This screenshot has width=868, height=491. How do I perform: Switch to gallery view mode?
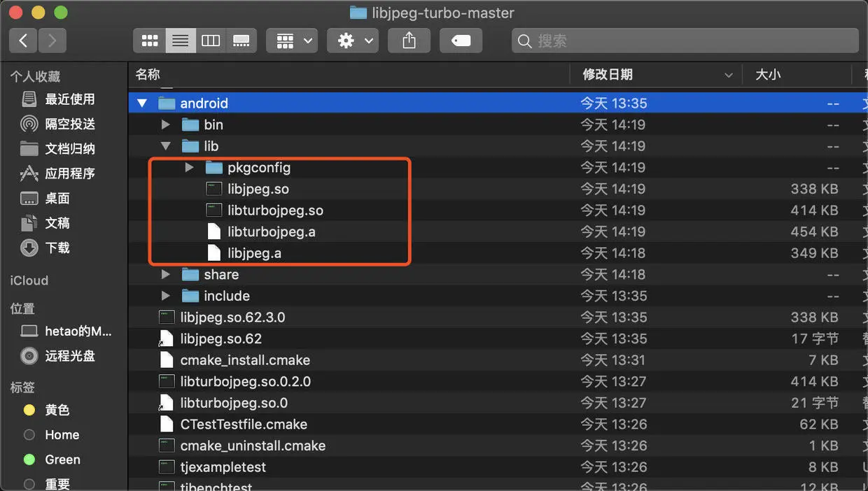click(x=241, y=41)
